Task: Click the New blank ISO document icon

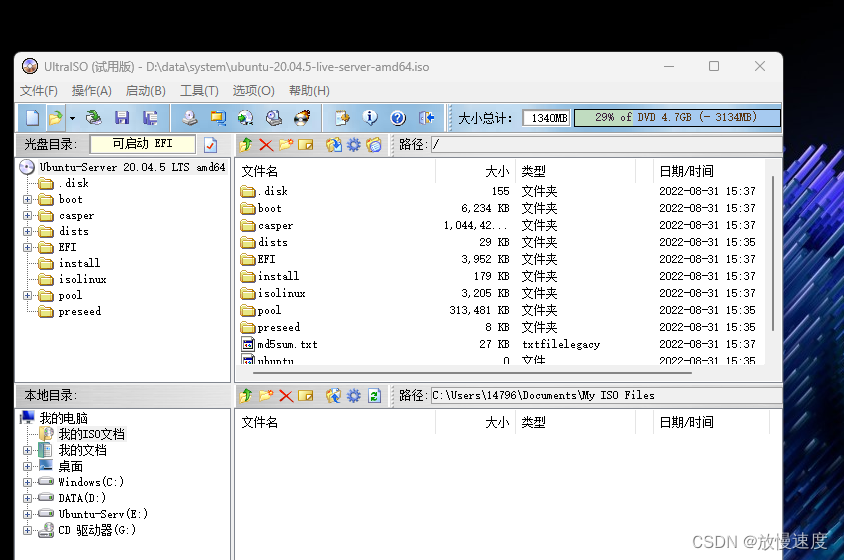Action: 32,117
